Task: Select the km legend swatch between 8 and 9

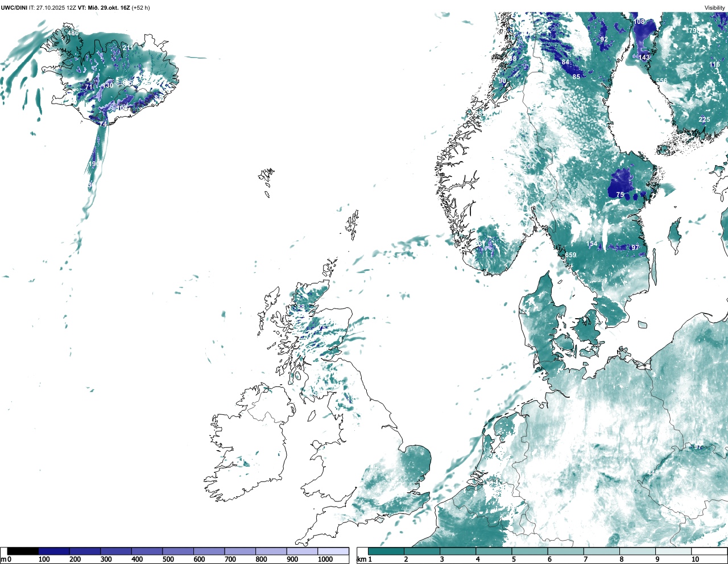Action: coord(637,551)
